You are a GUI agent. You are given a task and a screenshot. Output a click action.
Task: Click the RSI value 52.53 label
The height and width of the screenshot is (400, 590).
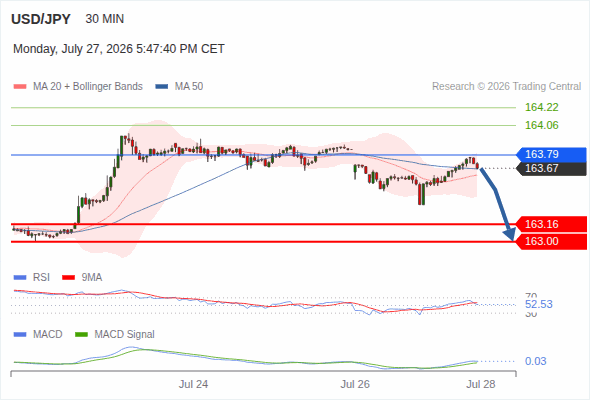click(x=539, y=304)
